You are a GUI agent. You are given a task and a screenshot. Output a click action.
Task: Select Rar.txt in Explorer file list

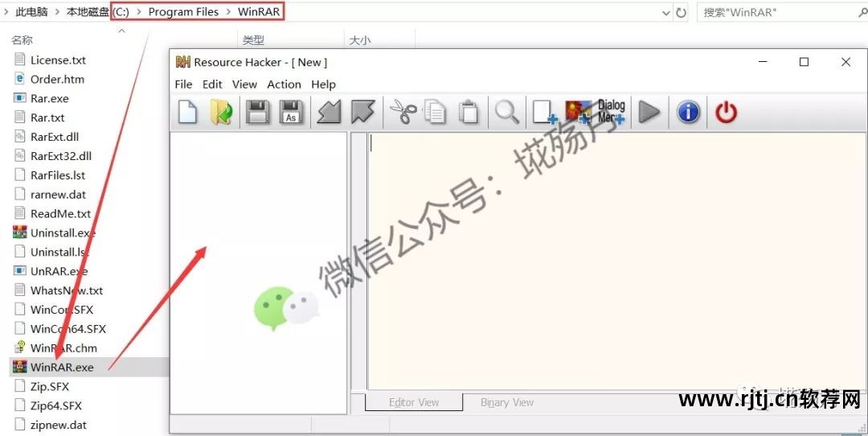pyautogui.click(x=47, y=117)
